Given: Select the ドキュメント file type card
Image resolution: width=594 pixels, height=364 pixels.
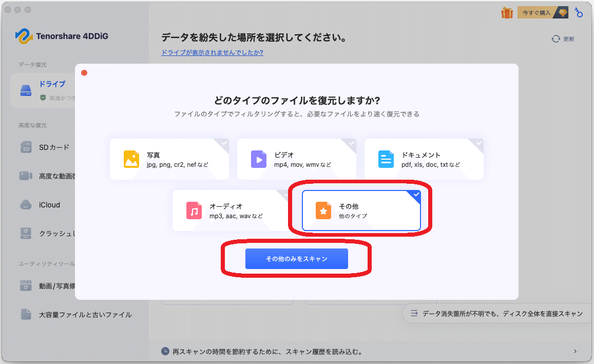Looking at the screenshot, I should [x=424, y=159].
